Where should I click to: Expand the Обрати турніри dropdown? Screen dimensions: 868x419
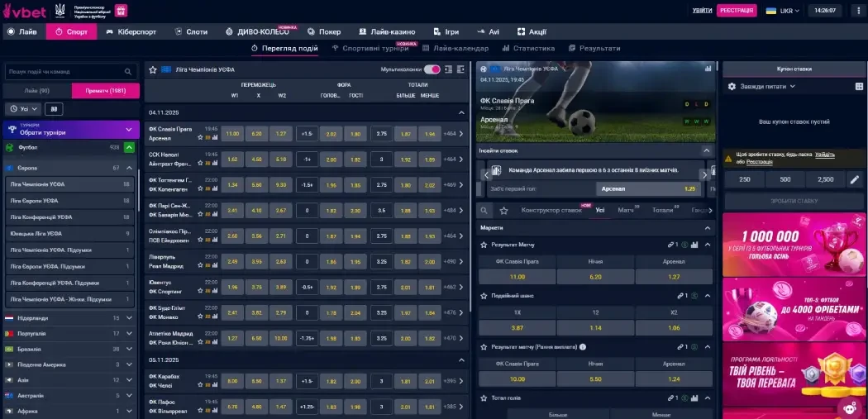[x=128, y=129]
